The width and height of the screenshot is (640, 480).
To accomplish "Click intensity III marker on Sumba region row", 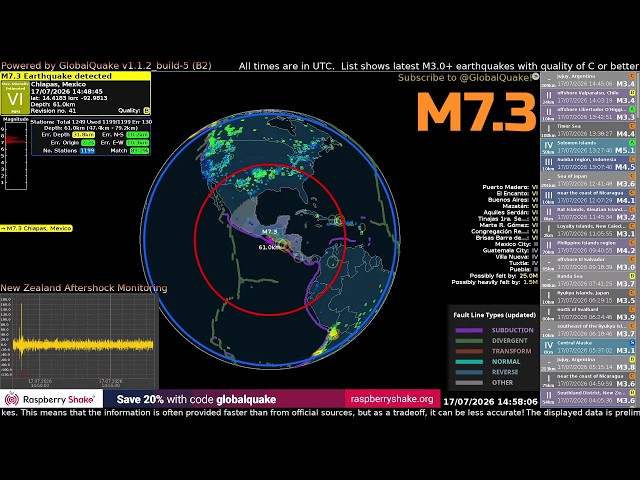I will pyautogui.click(x=549, y=162).
